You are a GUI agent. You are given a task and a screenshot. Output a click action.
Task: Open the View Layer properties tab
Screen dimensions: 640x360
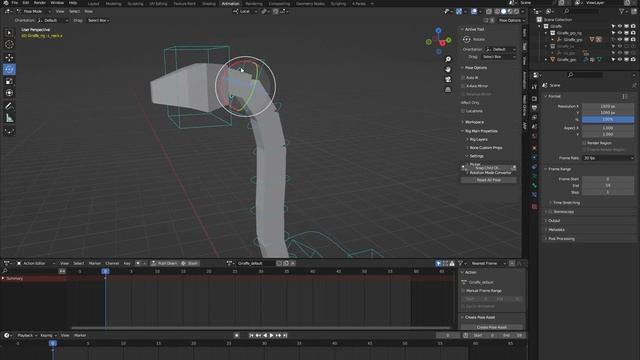[534, 118]
